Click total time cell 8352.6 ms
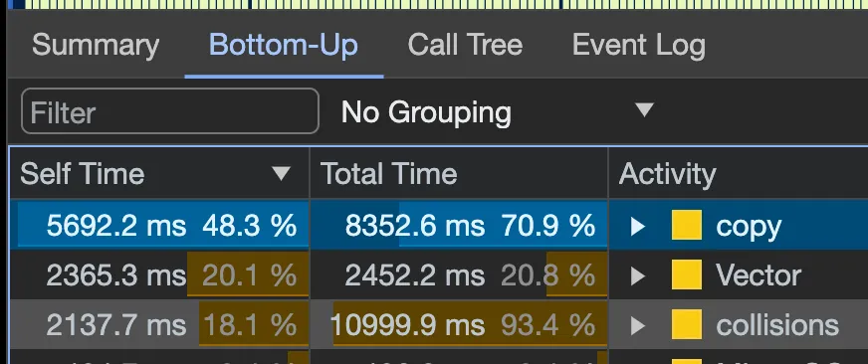Image resolution: width=868 pixels, height=364 pixels. pos(459,226)
